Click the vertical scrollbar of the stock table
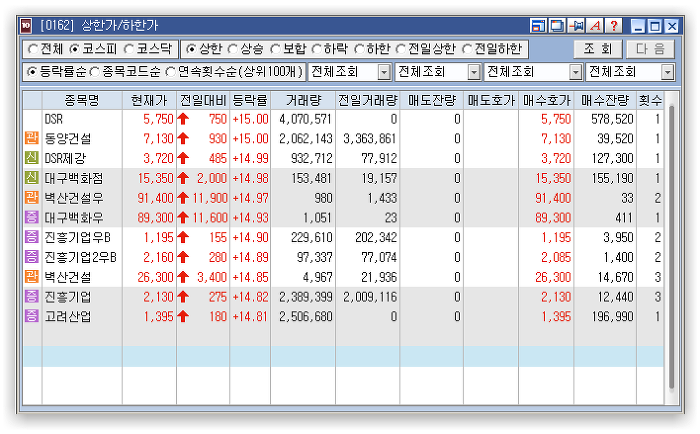 pyautogui.click(x=671, y=246)
